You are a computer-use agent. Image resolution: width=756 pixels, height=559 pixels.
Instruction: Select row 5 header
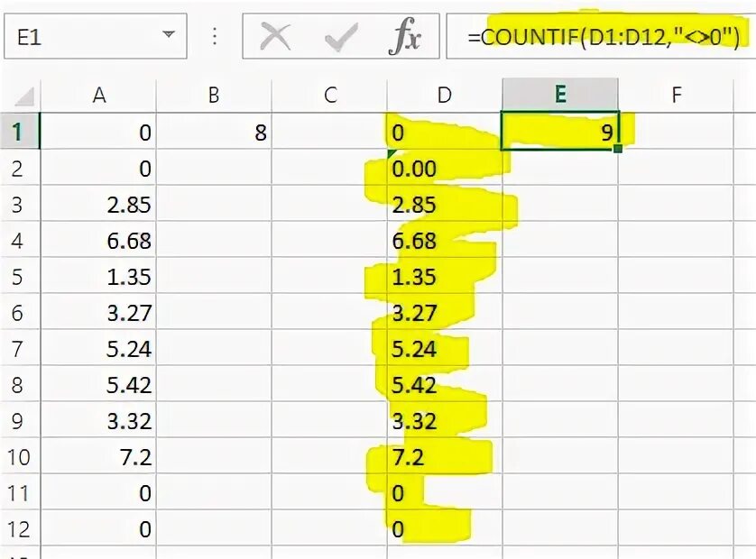tap(20, 276)
